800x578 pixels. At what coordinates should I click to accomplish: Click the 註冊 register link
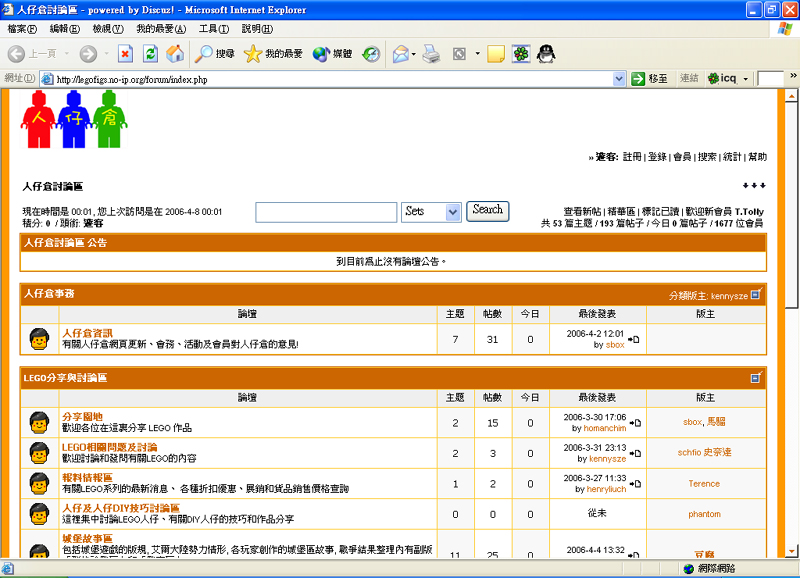[x=632, y=157]
